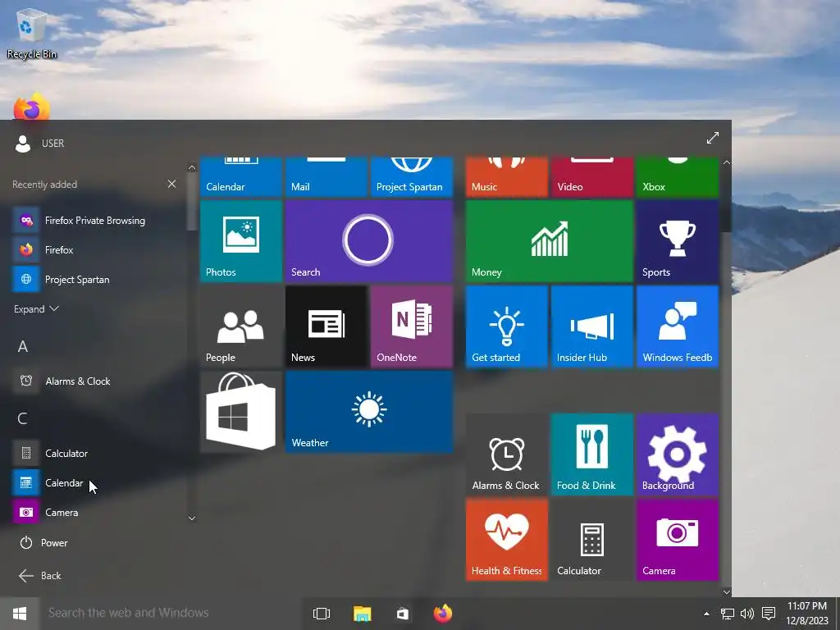Open File Explorer from the taskbar
The image size is (840, 630).
(362, 614)
